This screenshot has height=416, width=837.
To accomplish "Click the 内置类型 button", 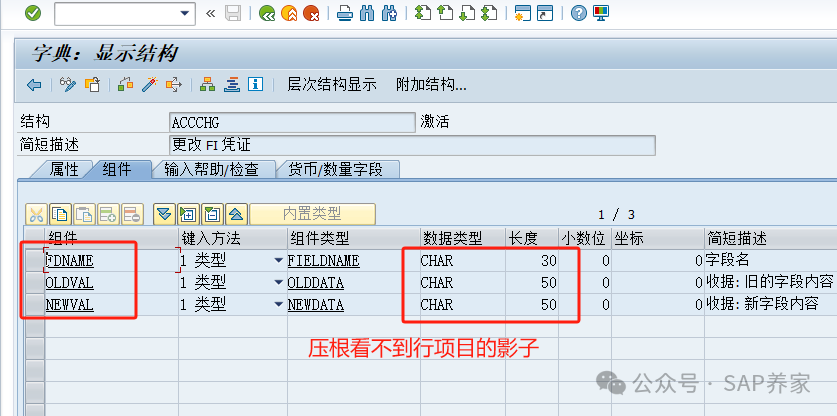I will [x=312, y=215].
